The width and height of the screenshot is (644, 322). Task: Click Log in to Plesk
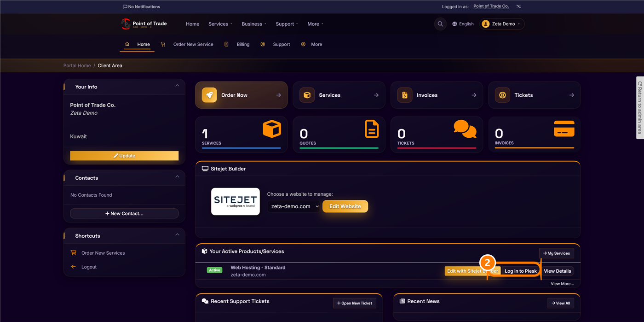pos(521,271)
